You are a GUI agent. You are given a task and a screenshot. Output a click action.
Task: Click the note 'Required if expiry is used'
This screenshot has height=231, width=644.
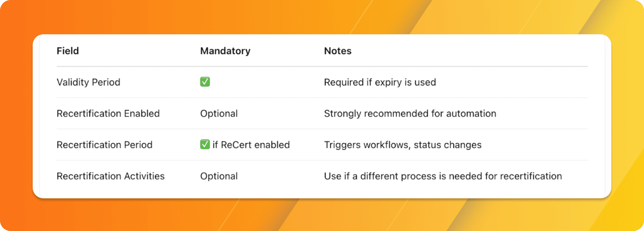pos(380,82)
